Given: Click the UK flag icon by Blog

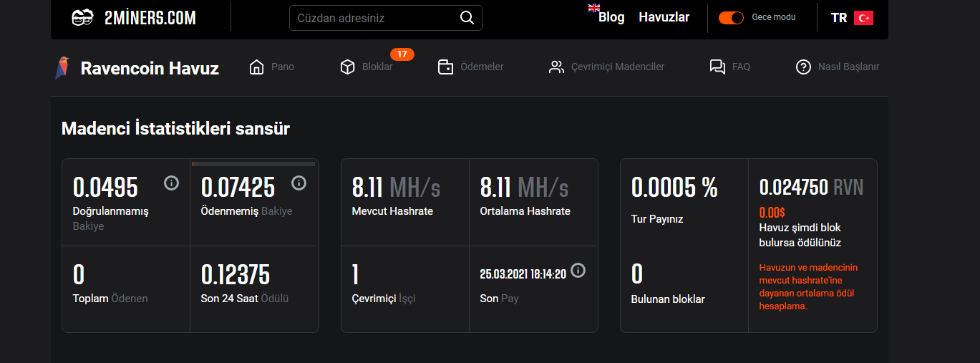Looking at the screenshot, I should 593,8.
